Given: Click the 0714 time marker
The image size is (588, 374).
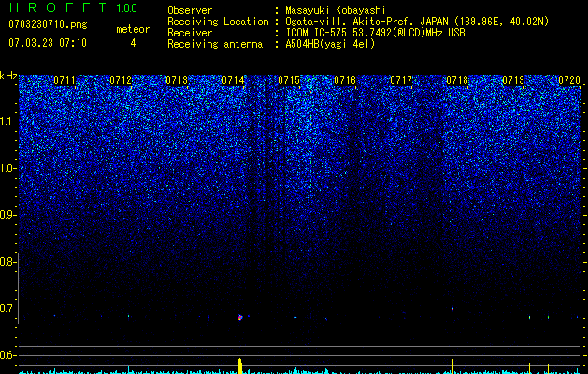Looking at the screenshot, I should [233, 80].
